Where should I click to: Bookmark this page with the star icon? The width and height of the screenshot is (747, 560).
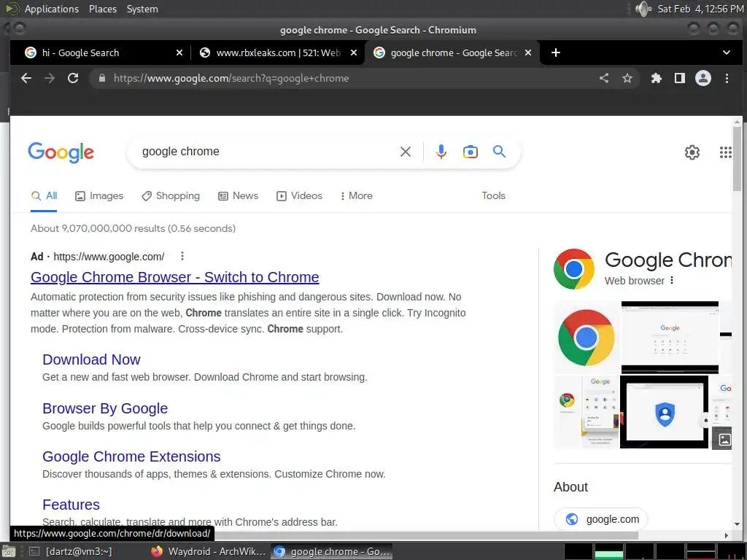tap(627, 78)
